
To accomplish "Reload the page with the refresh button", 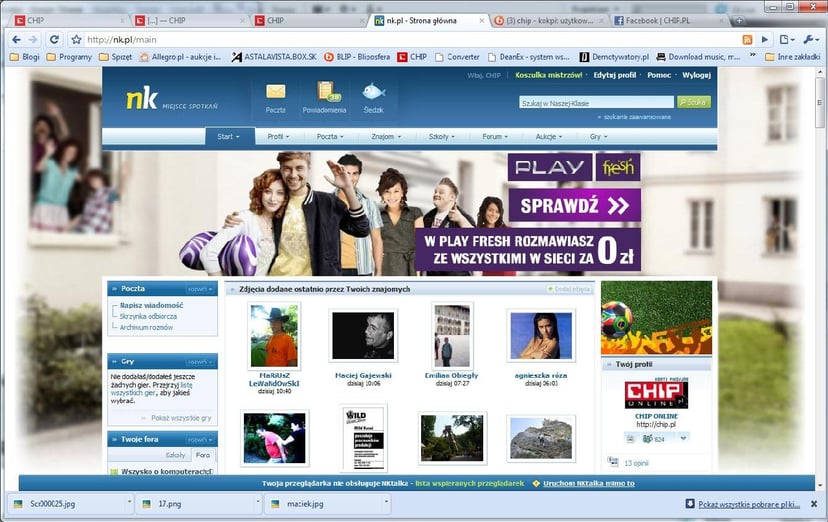I will [x=54, y=39].
